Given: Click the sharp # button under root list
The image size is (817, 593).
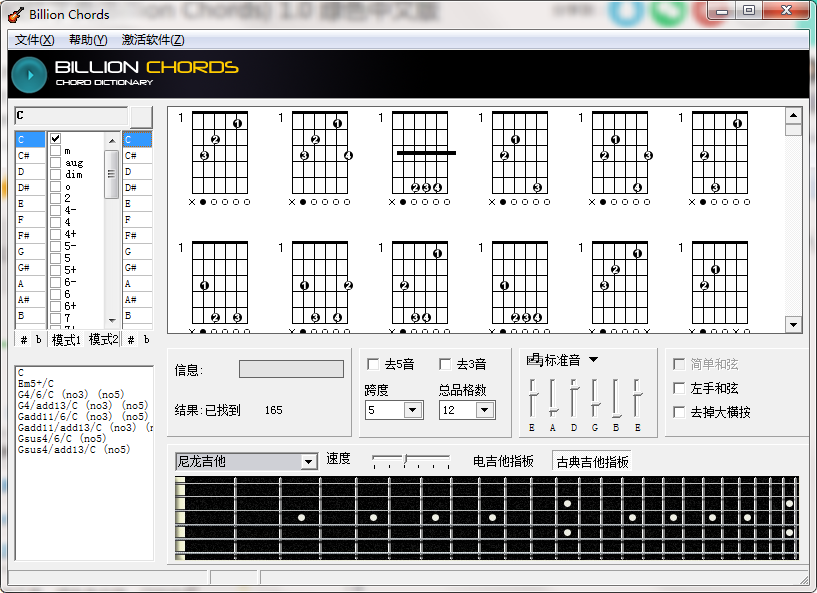Looking at the screenshot, I should tap(24, 340).
